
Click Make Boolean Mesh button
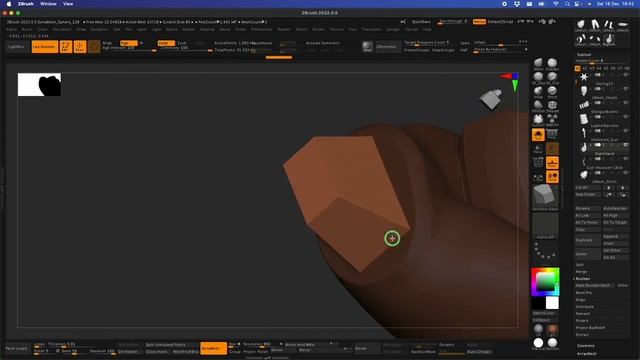tap(595, 286)
